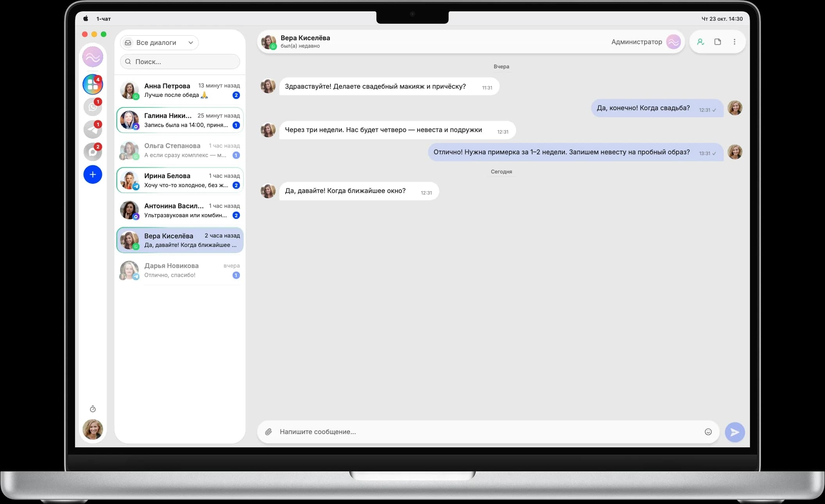Click Вера Киселёва avatar in chat header
Image resolution: width=825 pixels, height=504 pixels.
click(268, 42)
